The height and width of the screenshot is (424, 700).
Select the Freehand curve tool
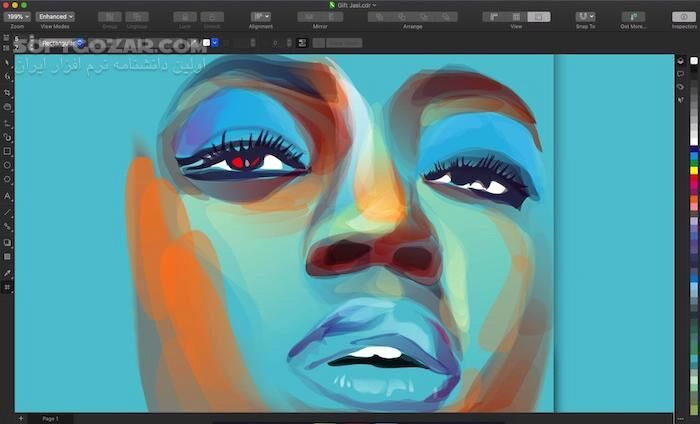click(7, 123)
